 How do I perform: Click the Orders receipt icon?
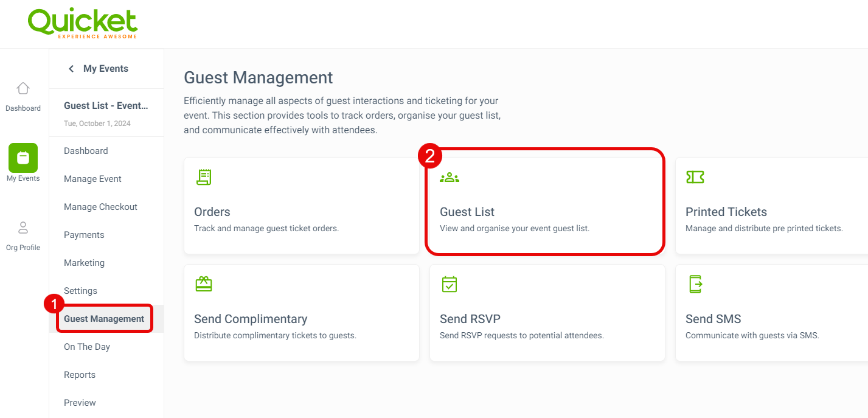204,177
